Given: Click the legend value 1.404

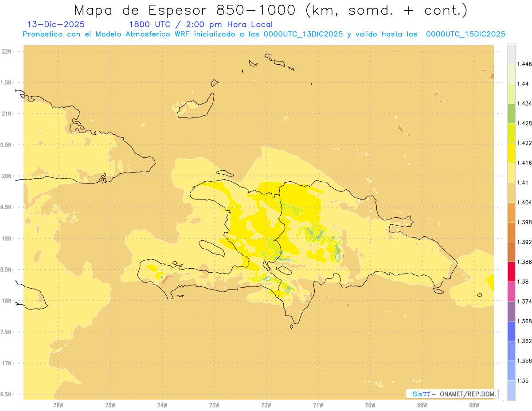Looking at the screenshot, I should [525, 203].
